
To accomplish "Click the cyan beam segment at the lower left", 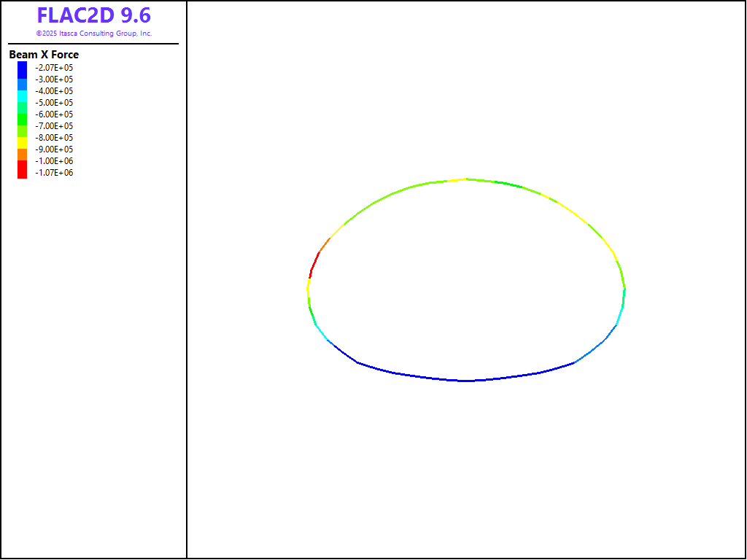I will (321, 333).
